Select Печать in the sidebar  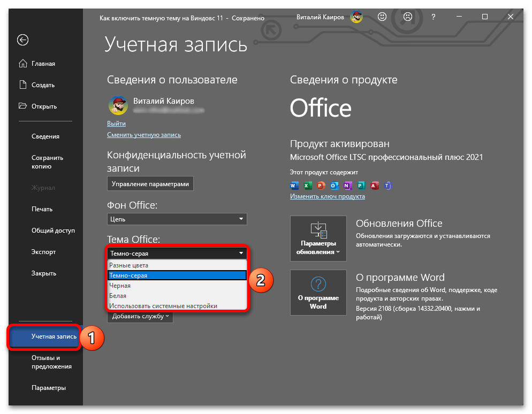click(42, 209)
